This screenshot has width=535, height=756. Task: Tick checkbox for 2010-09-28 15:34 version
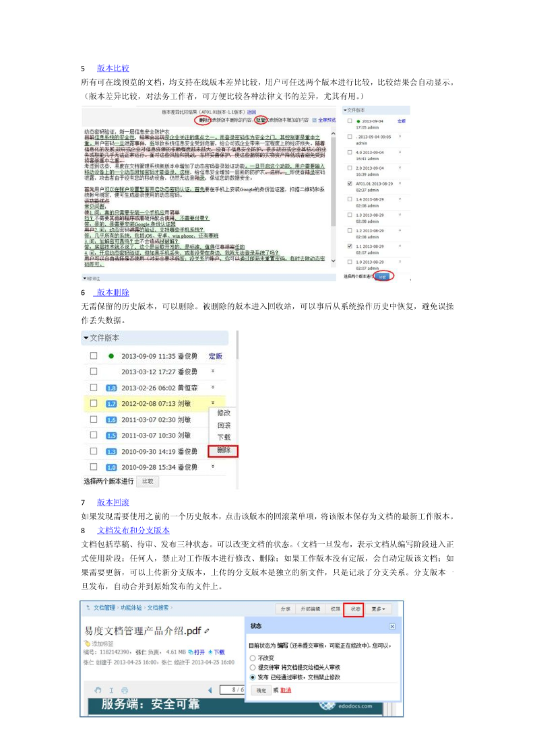pos(94,467)
